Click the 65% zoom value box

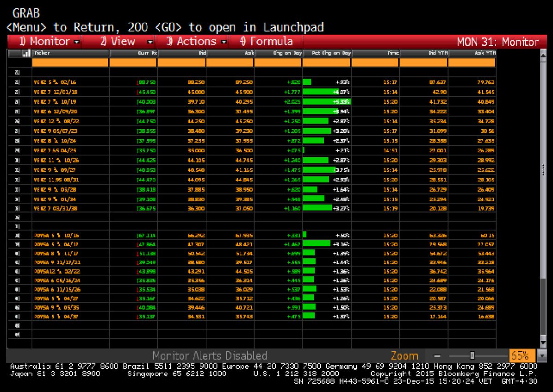click(x=523, y=356)
